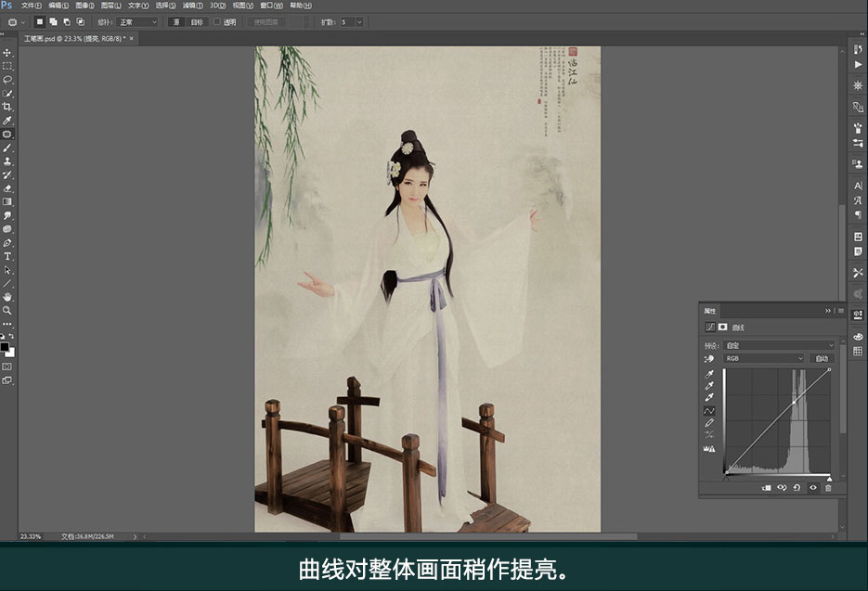
Task: Click the black foreground color swatch
Action: coord(5,347)
